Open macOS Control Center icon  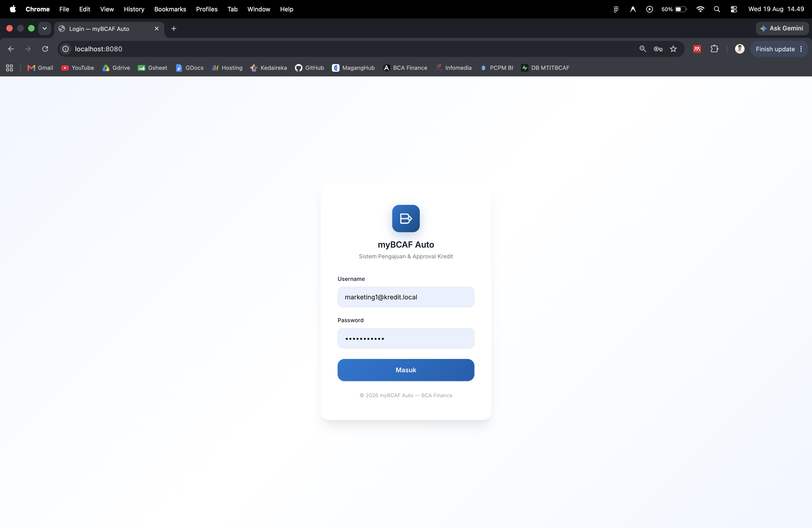coord(733,9)
